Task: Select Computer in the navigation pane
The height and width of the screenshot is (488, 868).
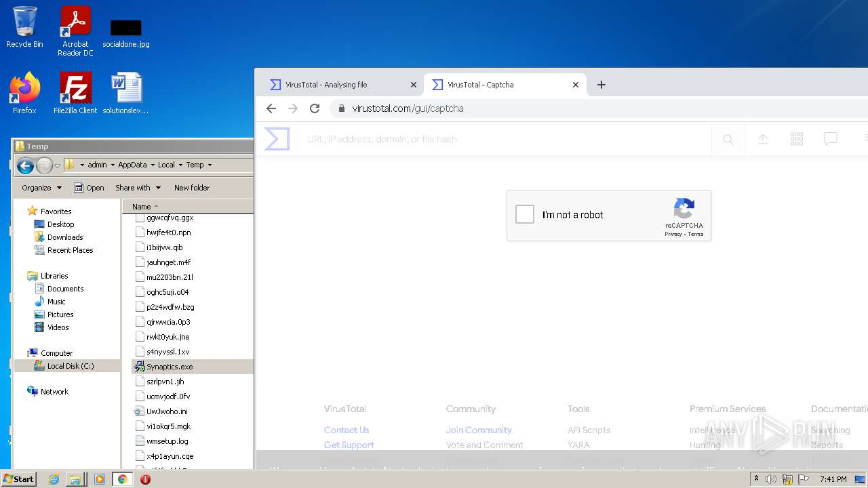Action: (x=56, y=353)
